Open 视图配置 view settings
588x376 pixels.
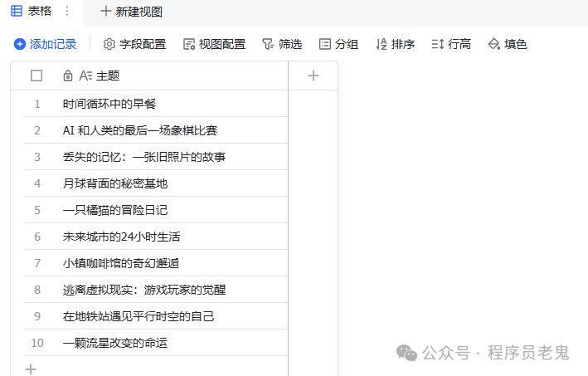tap(214, 44)
